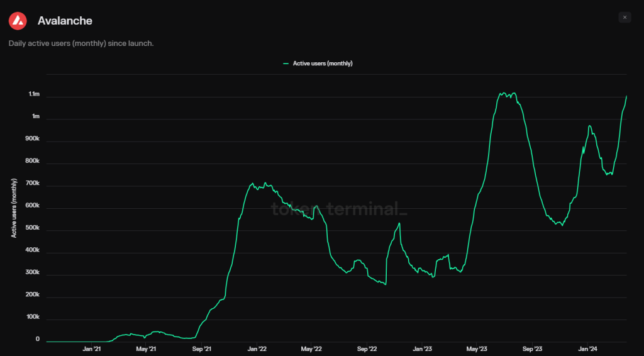Image resolution: width=644 pixels, height=356 pixels.
Task: Select the Sep '22 x-axis label
Action: (367, 348)
